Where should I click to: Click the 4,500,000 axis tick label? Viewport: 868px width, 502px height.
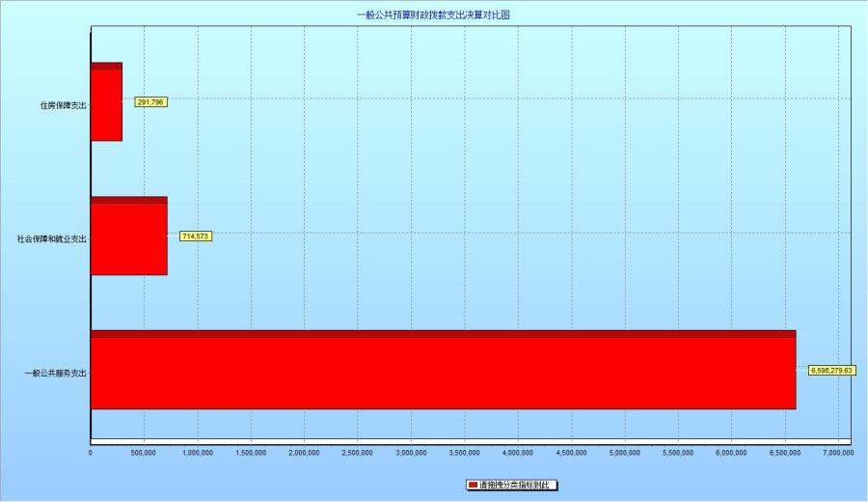(x=572, y=452)
